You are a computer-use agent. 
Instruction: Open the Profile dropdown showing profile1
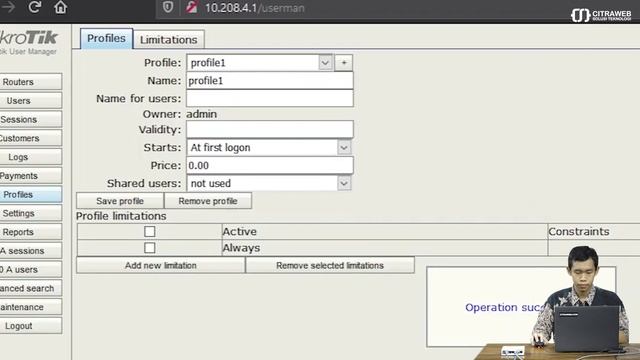point(260,63)
